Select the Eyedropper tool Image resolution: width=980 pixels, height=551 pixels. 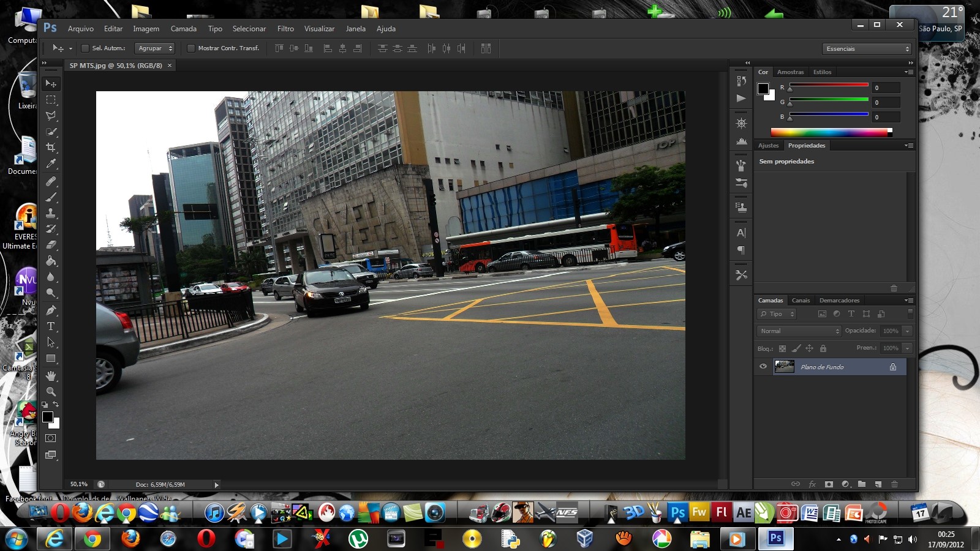[x=51, y=163]
